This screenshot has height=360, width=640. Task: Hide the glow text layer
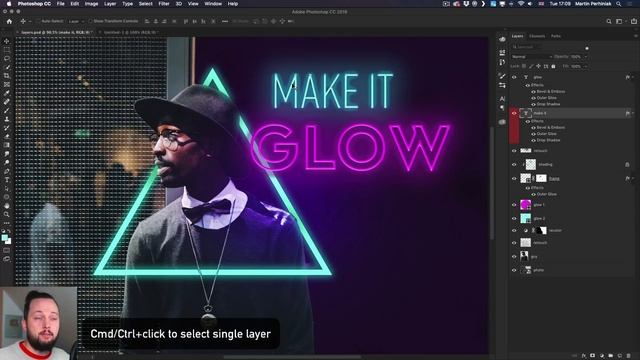click(514, 77)
